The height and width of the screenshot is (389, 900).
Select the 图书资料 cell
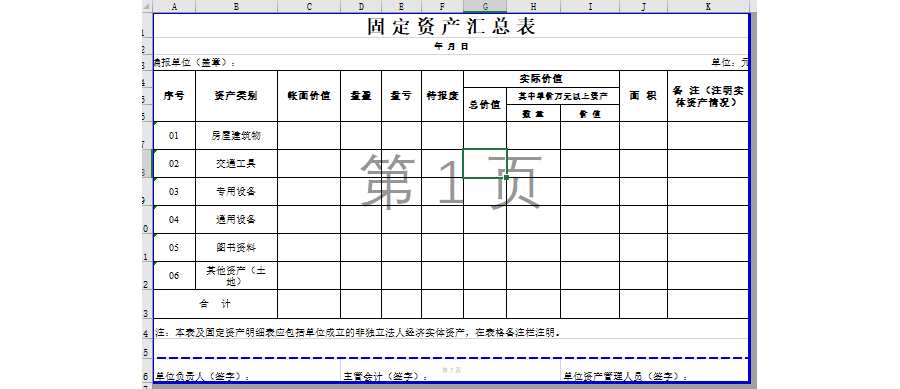tap(236, 247)
